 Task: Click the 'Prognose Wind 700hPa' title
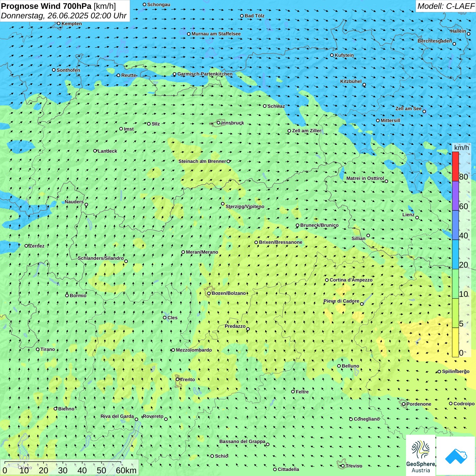tap(46, 6)
